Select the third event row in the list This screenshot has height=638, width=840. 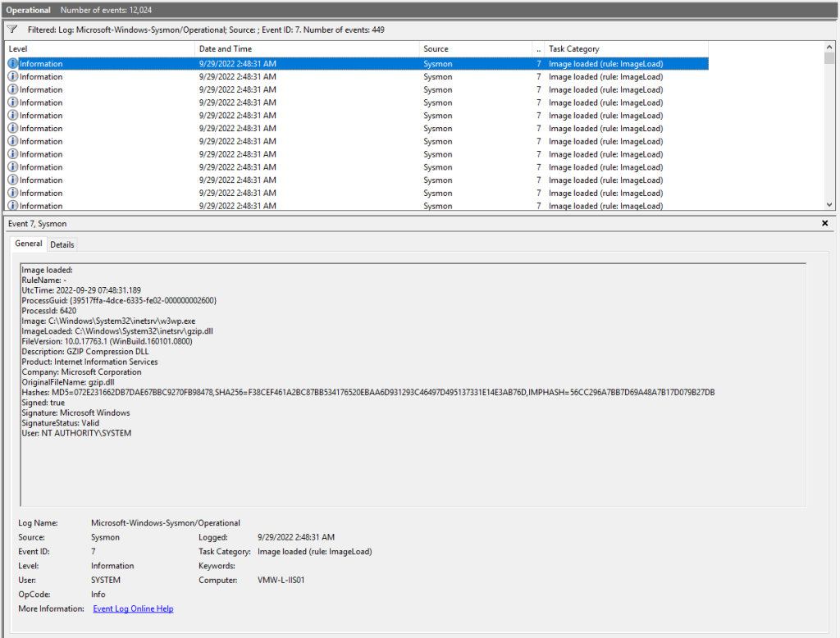point(246,89)
